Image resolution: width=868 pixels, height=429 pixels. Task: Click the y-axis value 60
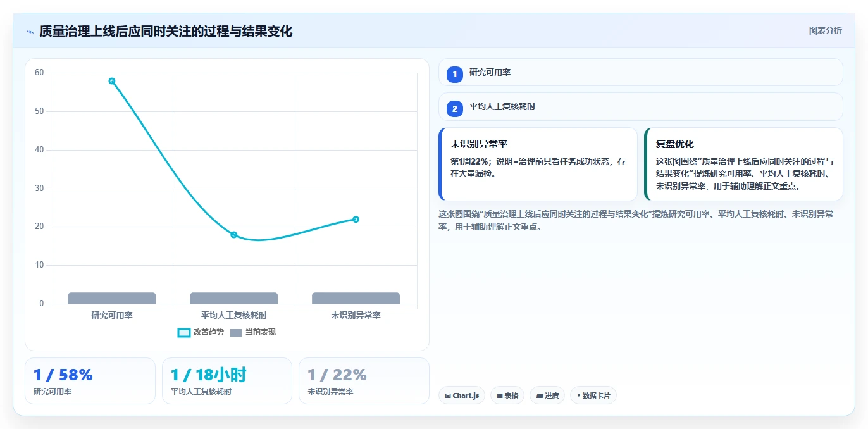pos(39,73)
